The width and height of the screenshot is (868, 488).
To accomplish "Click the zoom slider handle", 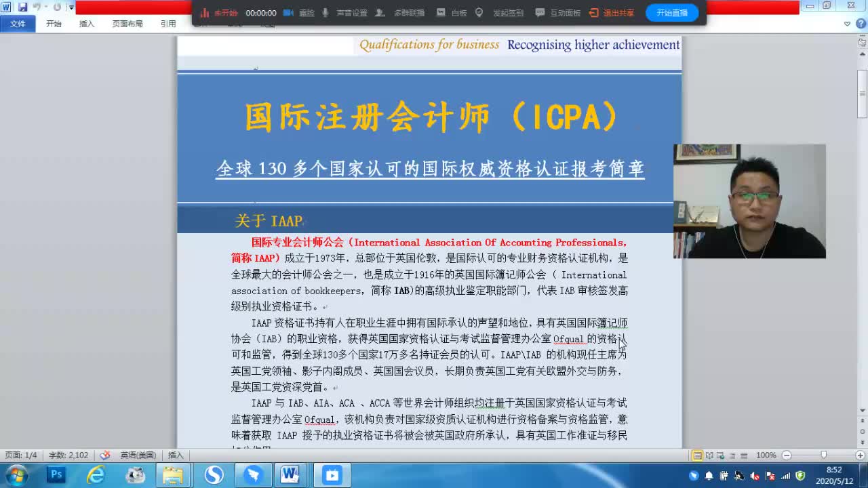I will coord(824,455).
